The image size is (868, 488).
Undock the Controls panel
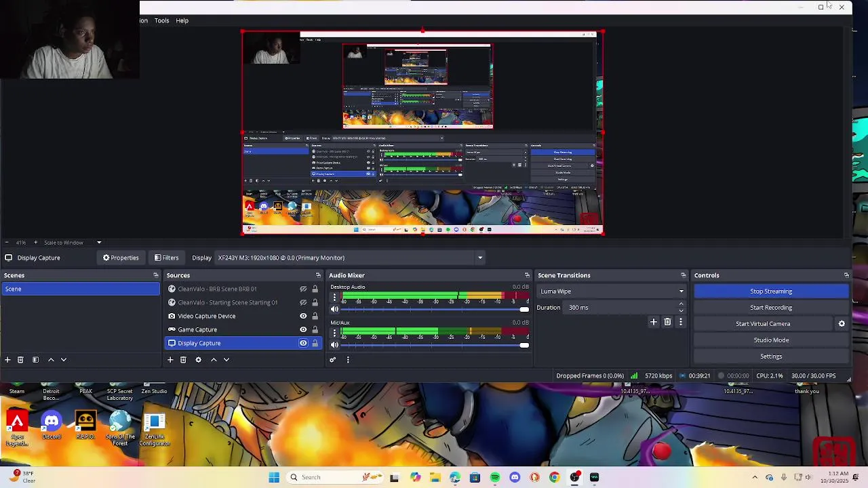pos(846,275)
